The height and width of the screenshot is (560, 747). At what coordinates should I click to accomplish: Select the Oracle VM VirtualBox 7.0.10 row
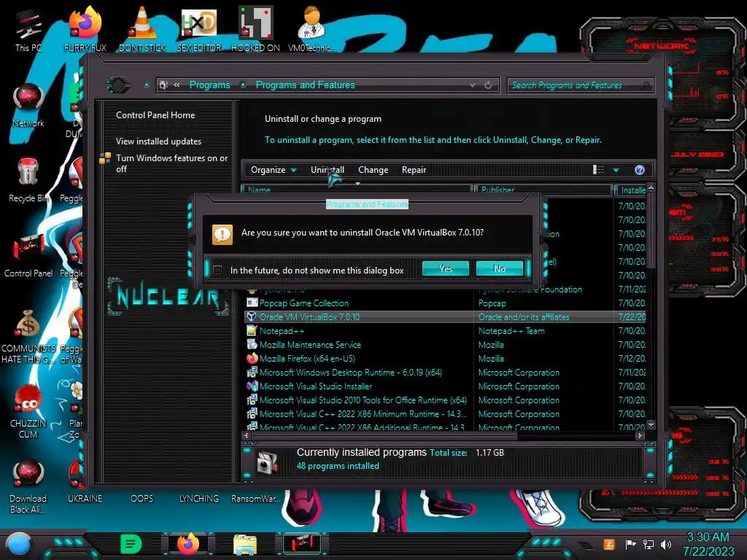click(x=445, y=317)
